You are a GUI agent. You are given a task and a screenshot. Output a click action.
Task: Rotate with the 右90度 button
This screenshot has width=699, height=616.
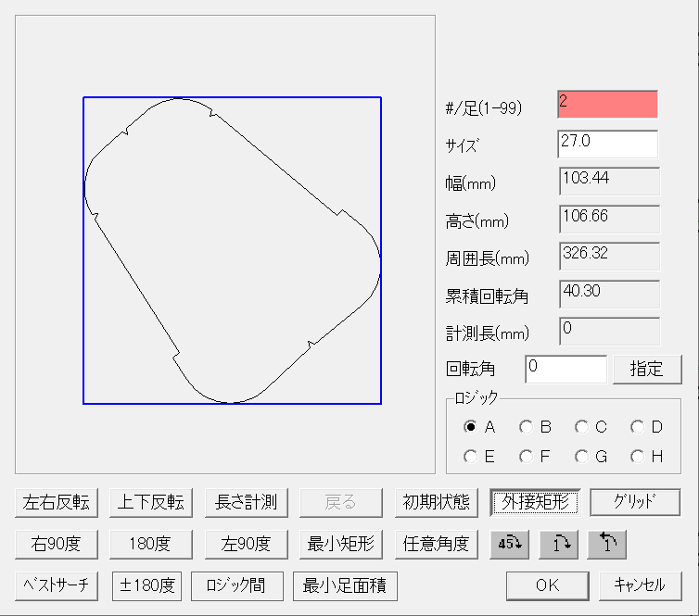57,544
